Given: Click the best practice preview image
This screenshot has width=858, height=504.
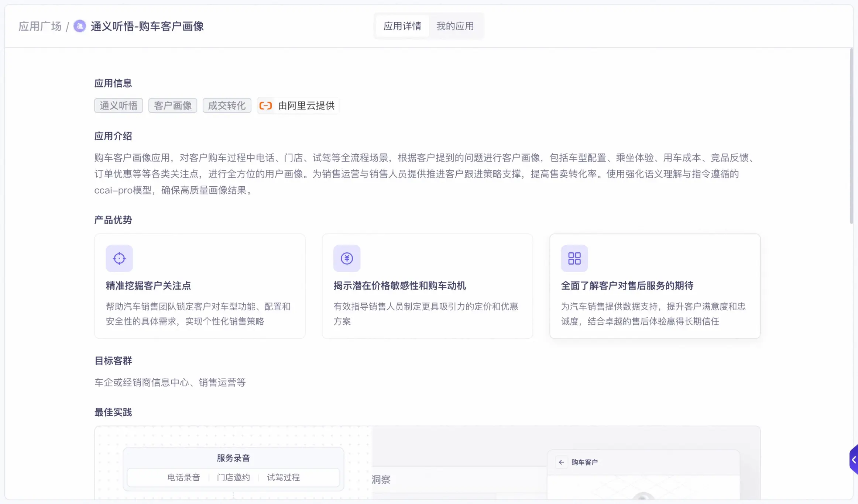Looking at the screenshot, I should [428, 463].
